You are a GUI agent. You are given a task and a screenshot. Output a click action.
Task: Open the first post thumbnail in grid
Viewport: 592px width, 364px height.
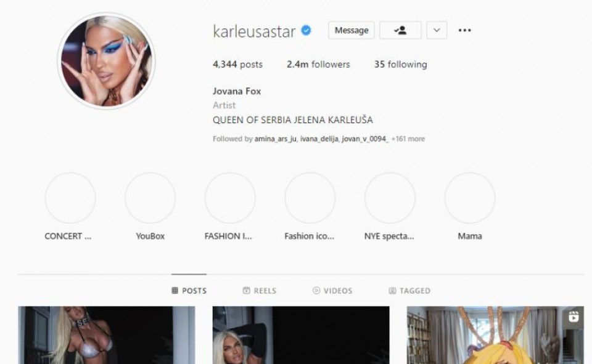pyautogui.click(x=107, y=335)
